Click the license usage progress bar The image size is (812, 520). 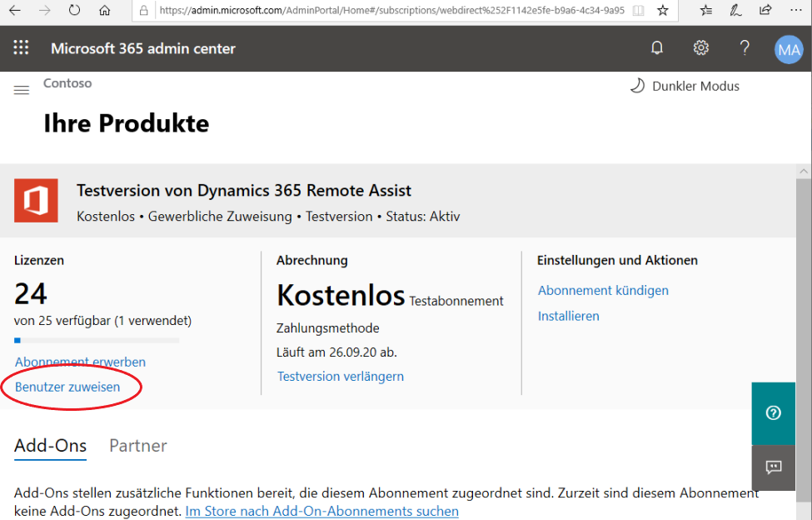pos(97,340)
